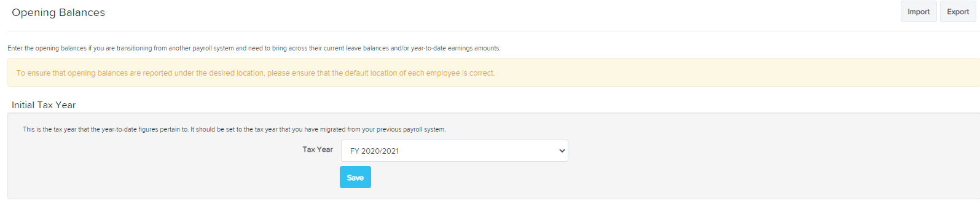Viewport: 980px width, 222px height.
Task: Select the FY 2020/2021 value text
Action: coord(374,151)
